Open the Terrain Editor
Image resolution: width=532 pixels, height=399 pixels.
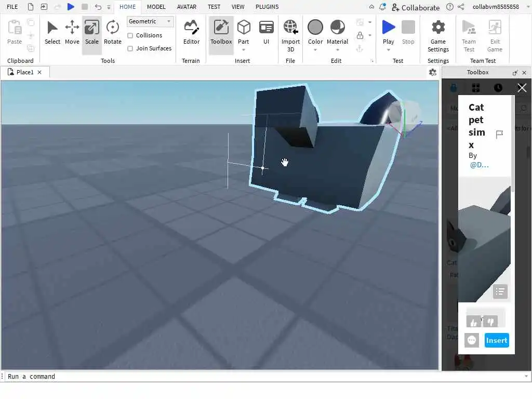pos(191,33)
